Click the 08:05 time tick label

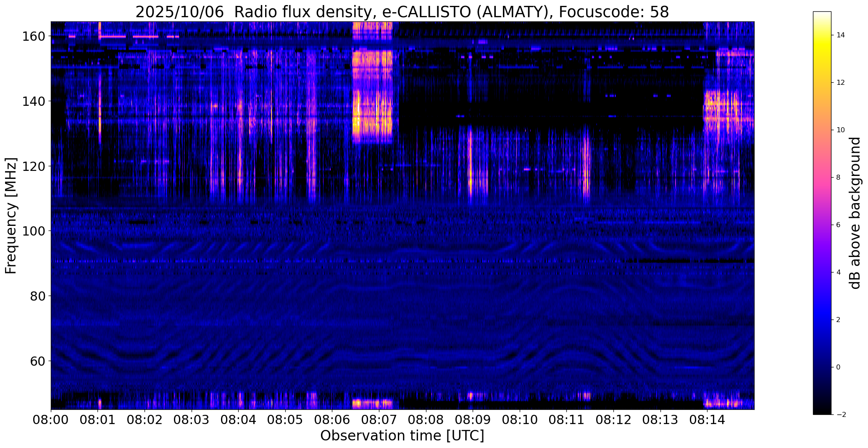coord(286,419)
